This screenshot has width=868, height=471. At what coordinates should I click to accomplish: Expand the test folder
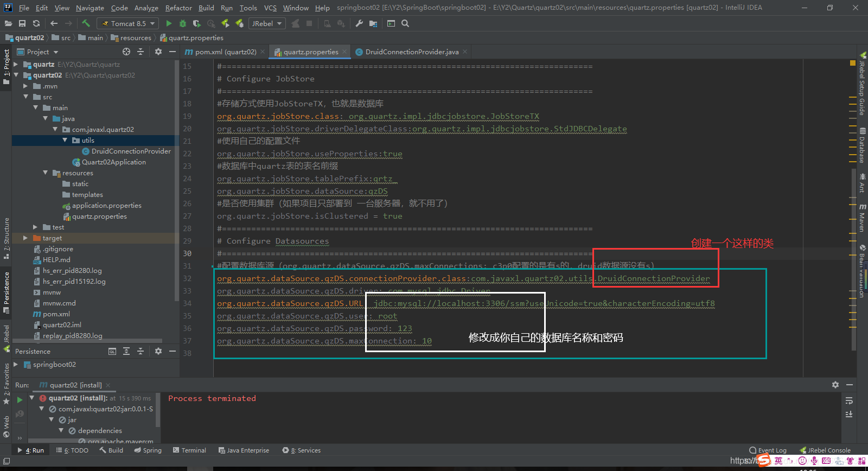(x=35, y=227)
